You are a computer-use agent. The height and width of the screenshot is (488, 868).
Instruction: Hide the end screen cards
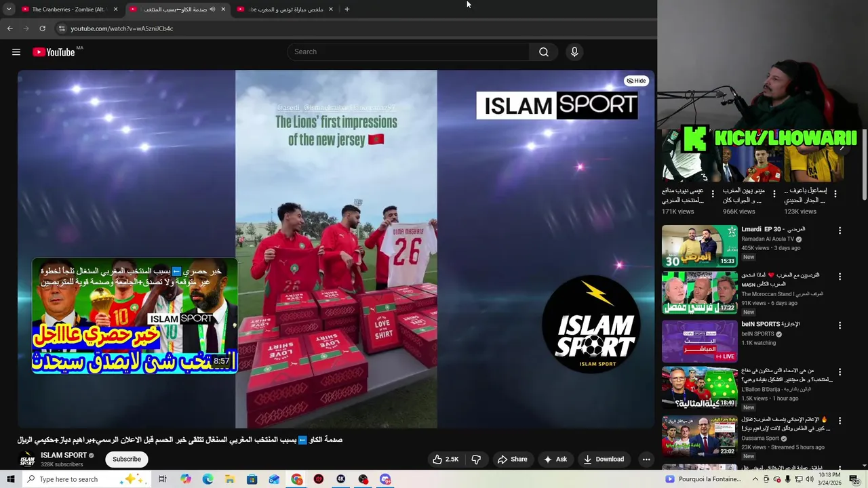(x=636, y=81)
